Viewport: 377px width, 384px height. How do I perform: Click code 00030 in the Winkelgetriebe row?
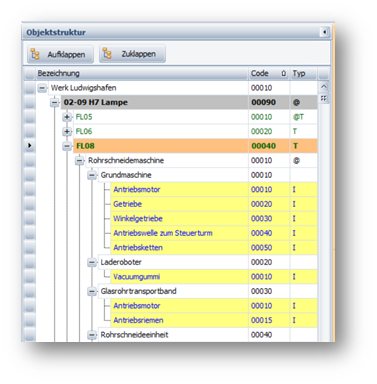click(x=262, y=219)
